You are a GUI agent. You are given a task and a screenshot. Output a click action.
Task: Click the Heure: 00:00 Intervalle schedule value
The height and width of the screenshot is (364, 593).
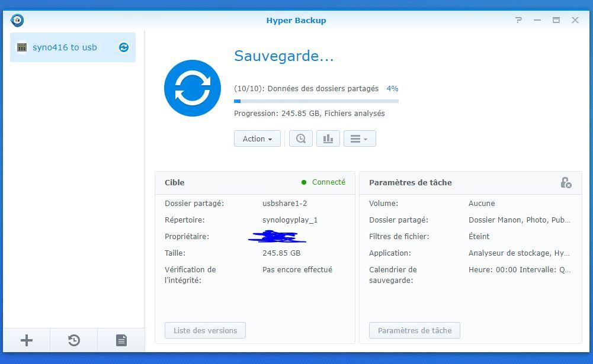coord(520,269)
